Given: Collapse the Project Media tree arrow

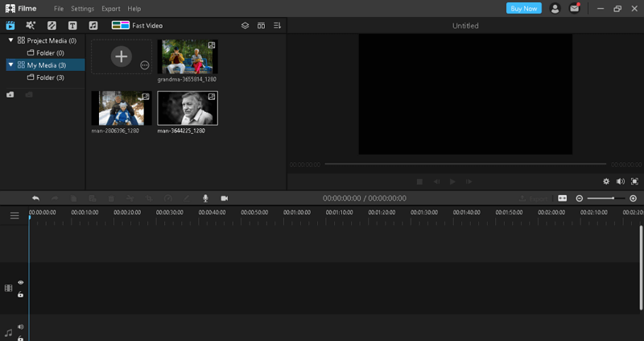Looking at the screenshot, I should tap(10, 40).
